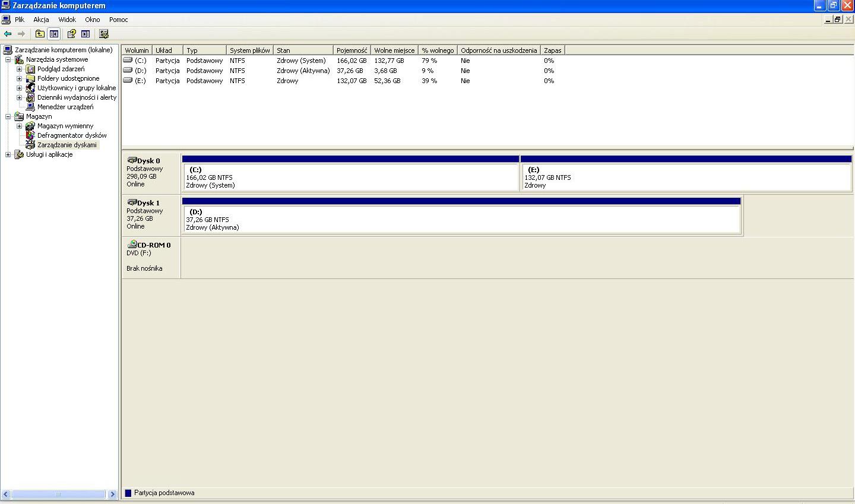Open the Pomoc menu
The width and height of the screenshot is (855, 504).
click(118, 20)
